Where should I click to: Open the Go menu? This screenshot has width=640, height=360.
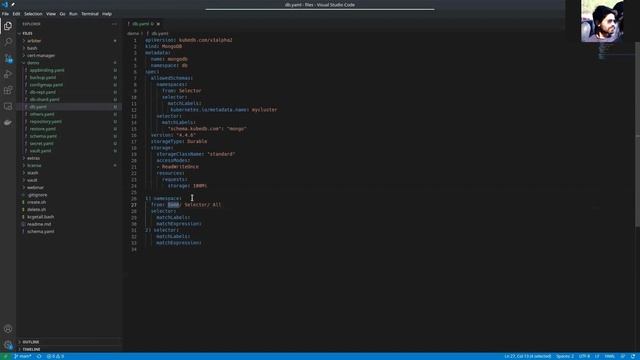coord(62,14)
